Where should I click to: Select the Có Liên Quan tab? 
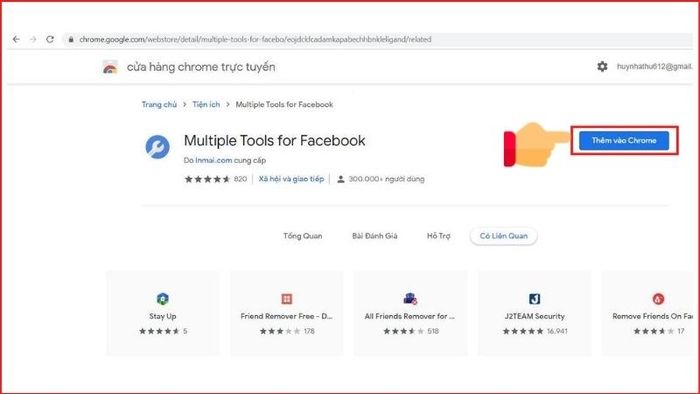504,236
